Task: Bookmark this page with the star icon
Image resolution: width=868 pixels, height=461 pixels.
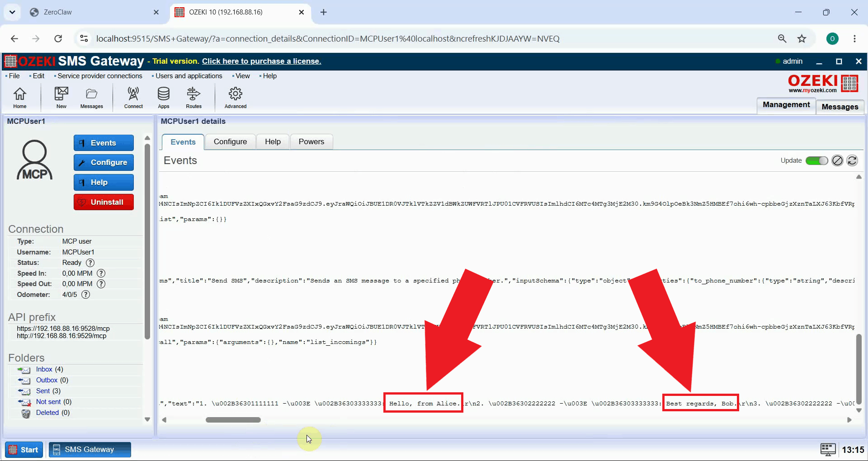Action: (x=802, y=38)
